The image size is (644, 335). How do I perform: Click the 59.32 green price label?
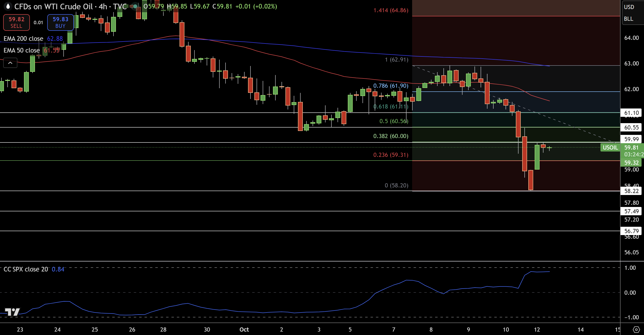632,163
